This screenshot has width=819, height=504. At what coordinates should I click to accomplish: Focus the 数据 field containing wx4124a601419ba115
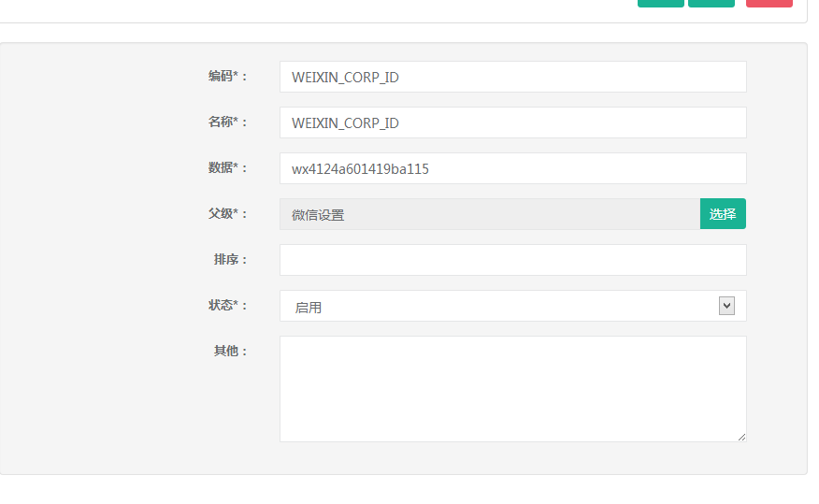click(512, 168)
